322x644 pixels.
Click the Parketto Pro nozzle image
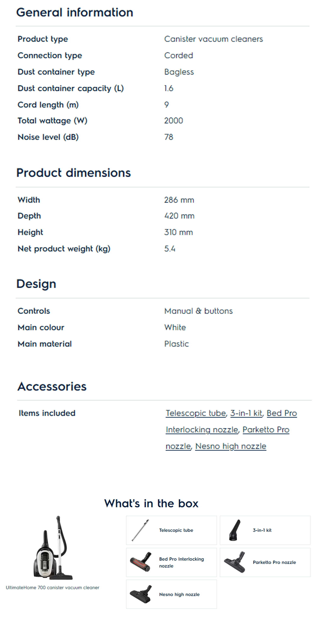click(x=235, y=562)
